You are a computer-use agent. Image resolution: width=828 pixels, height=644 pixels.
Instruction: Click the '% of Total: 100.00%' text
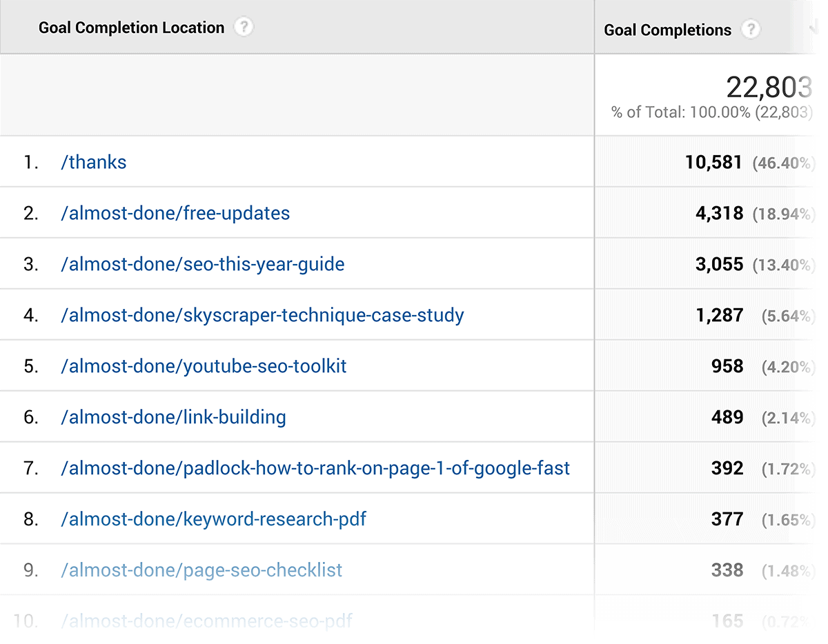[681, 112]
